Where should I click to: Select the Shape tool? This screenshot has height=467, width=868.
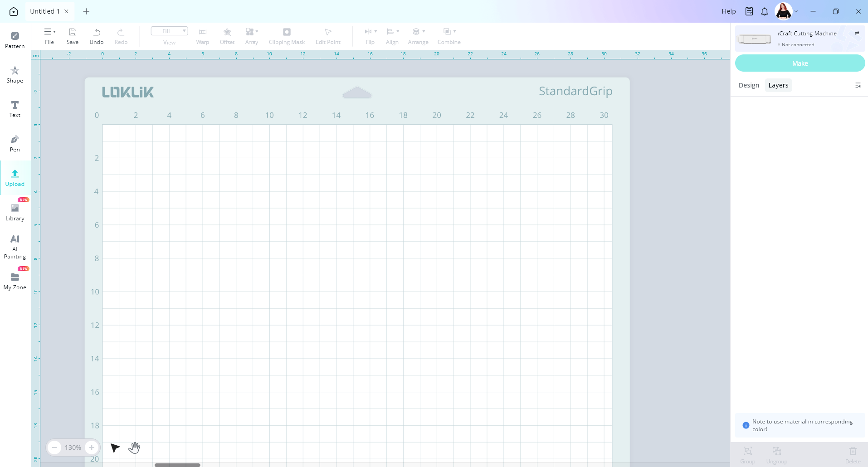click(15, 74)
